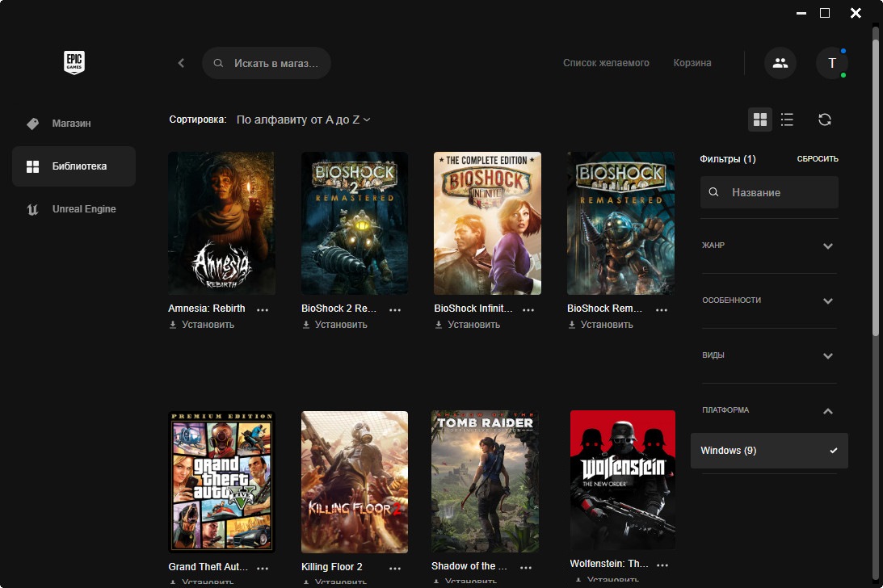Screen dimensions: 883x588
Task: Open more options for Grand Theft Auto
Action: [263, 568]
